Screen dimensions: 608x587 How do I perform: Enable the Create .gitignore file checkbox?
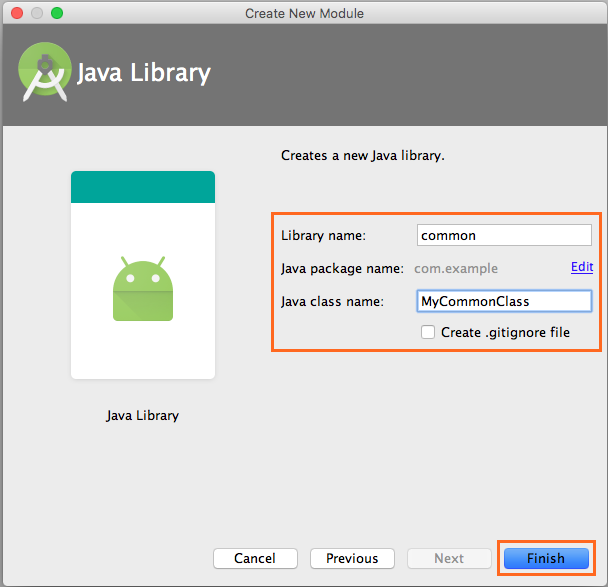[x=428, y=332]
